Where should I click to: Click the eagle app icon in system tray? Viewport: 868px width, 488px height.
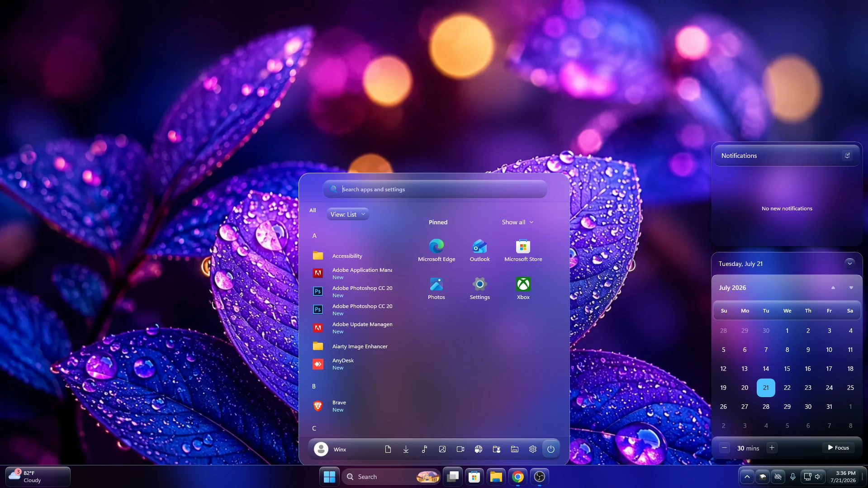click(763, 477)
